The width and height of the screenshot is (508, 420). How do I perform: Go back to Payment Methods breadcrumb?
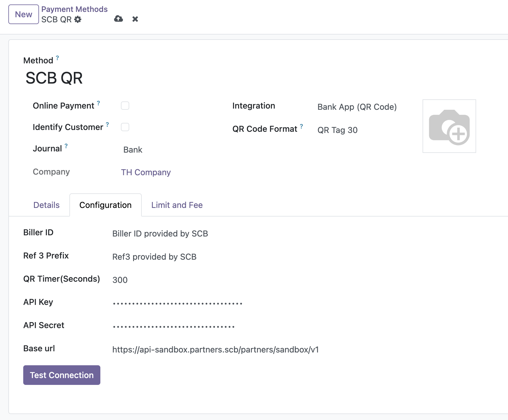[74, 9]
